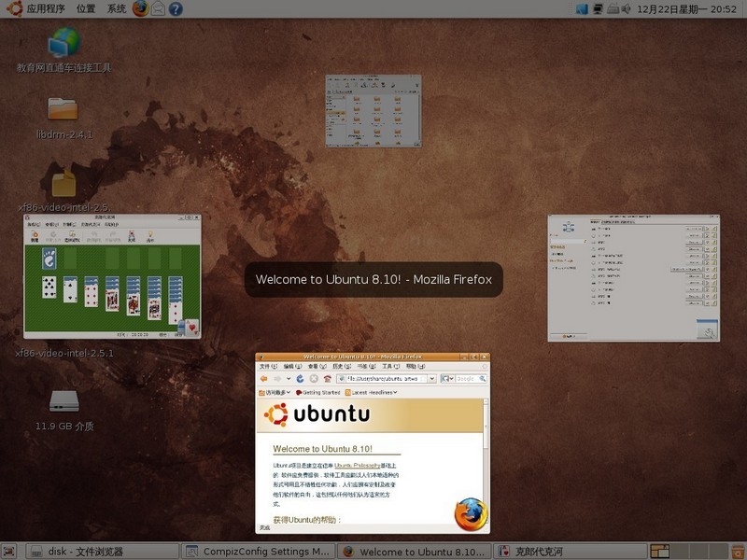Open the trash icon in bottom panel
Viewport: 747px width, 560px height.
(x=739, y=552)
